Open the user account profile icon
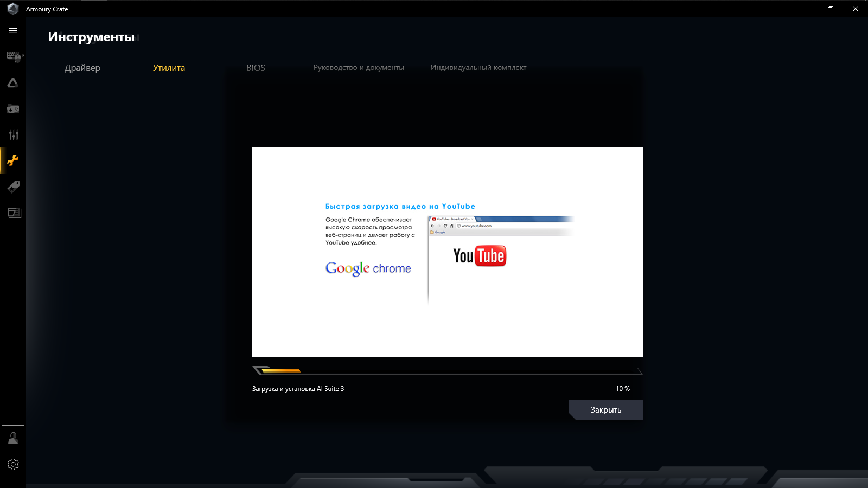This screenshot has height=488, width=868. click(x=13, y=438)
